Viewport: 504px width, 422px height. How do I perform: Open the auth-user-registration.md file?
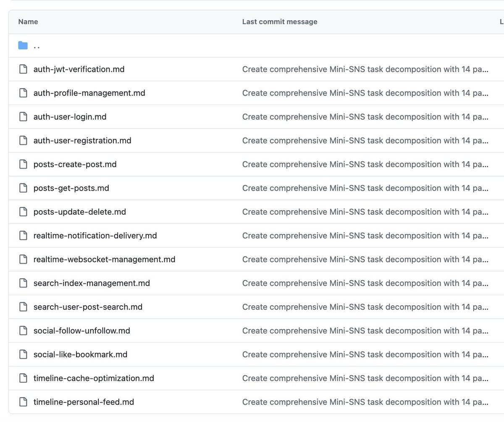(82, 140)
